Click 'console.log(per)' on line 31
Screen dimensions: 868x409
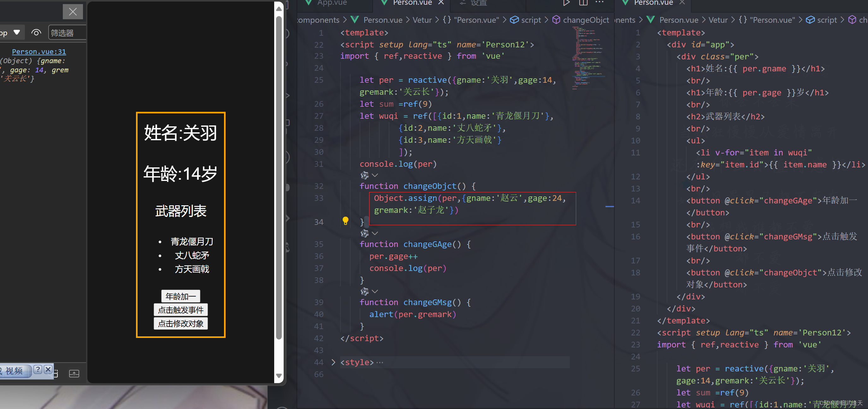tap(398, 164)
